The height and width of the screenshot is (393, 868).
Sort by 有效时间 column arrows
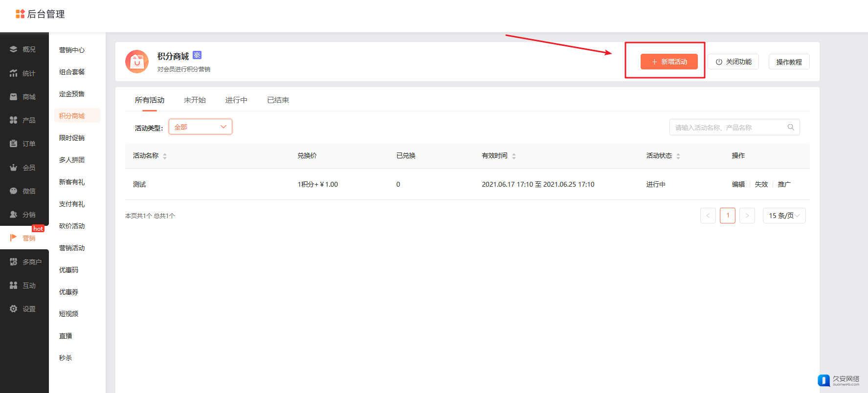tap(514, 156)
